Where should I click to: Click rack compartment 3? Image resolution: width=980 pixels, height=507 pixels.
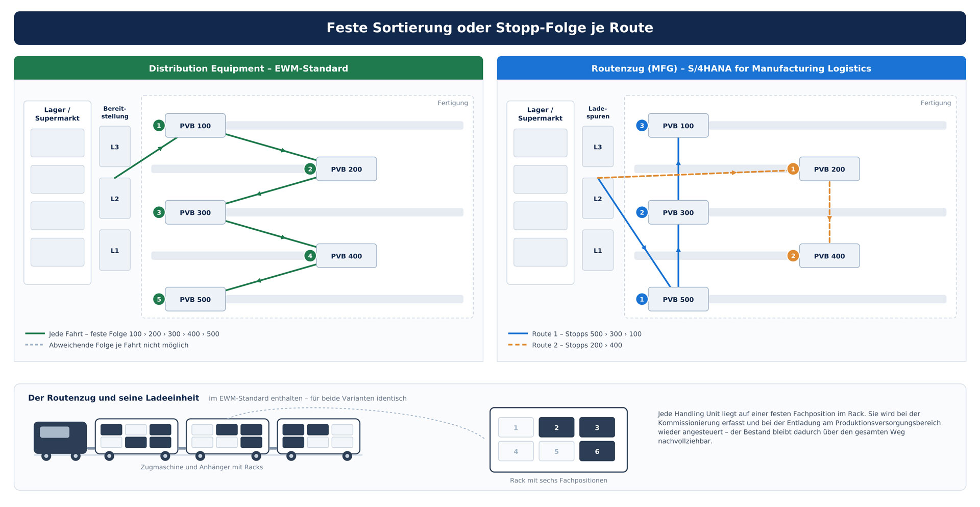597,427
